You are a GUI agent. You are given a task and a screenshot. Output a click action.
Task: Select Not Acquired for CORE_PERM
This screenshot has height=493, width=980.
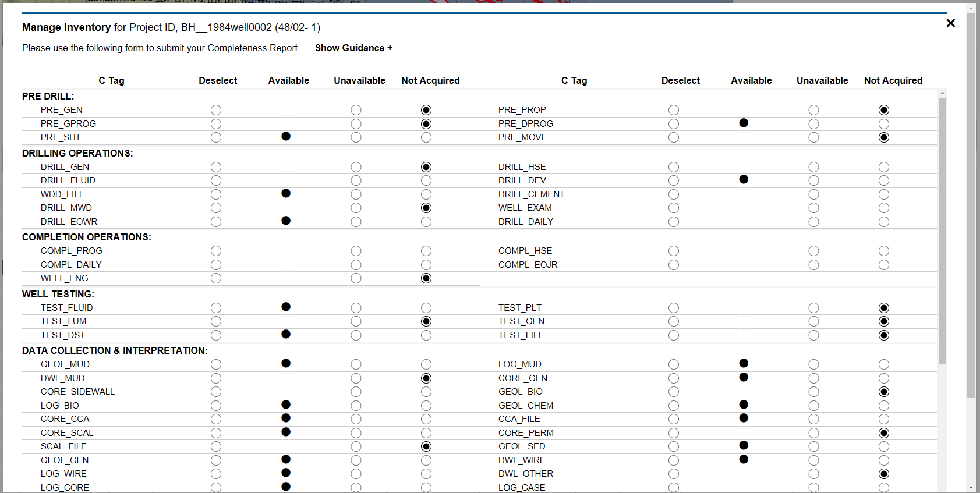coord(884,433)
